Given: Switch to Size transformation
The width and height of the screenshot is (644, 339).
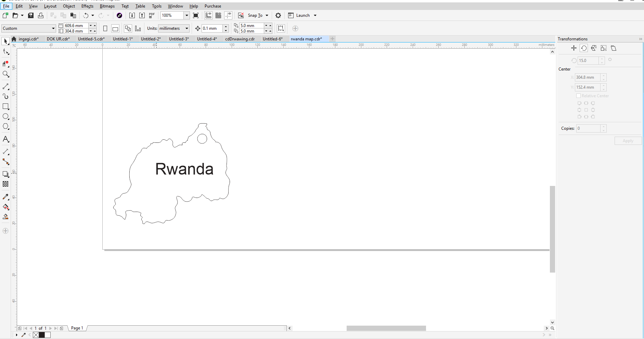Looking at the screenshot, I should 604,48.
